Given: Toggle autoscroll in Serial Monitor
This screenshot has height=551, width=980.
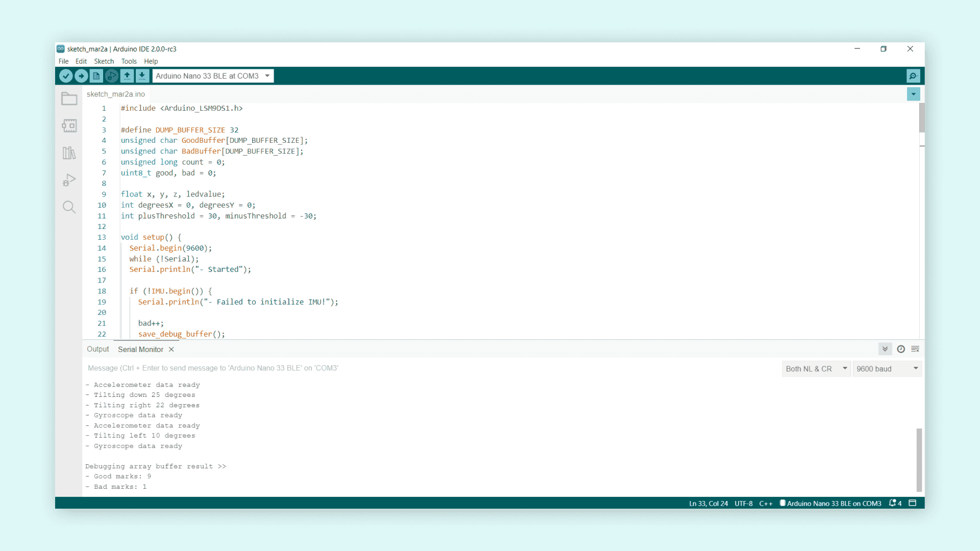Looking at the screenshot, I should [x=885, y=349].
